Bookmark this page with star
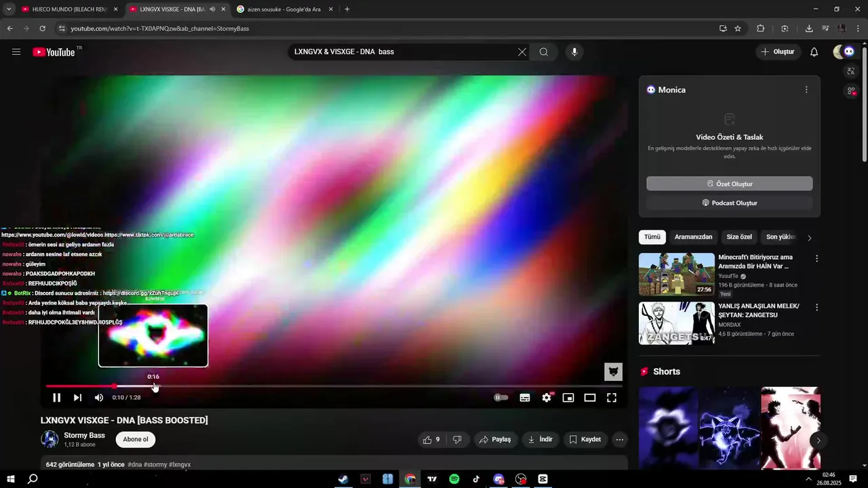This screenshot has width=868, height=488. [738, 28]
